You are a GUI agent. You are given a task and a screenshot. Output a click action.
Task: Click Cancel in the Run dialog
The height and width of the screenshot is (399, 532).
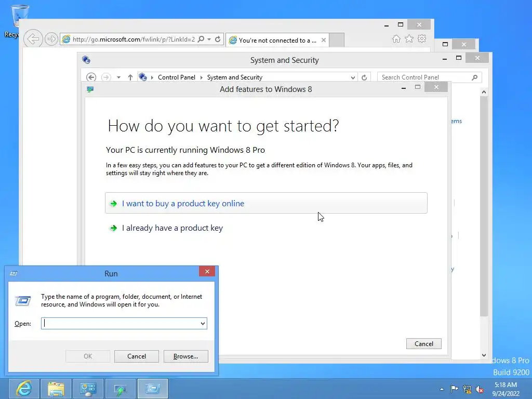pos(137,356)
